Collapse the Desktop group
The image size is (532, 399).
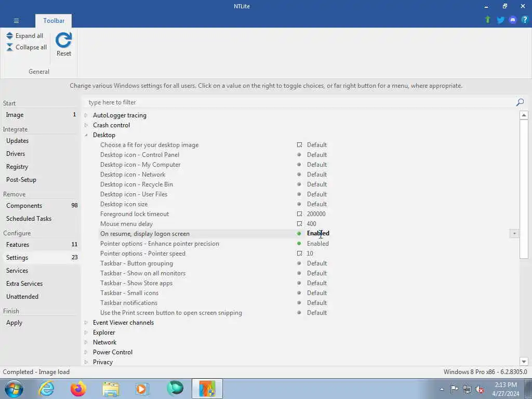click(x=86, y=135)
